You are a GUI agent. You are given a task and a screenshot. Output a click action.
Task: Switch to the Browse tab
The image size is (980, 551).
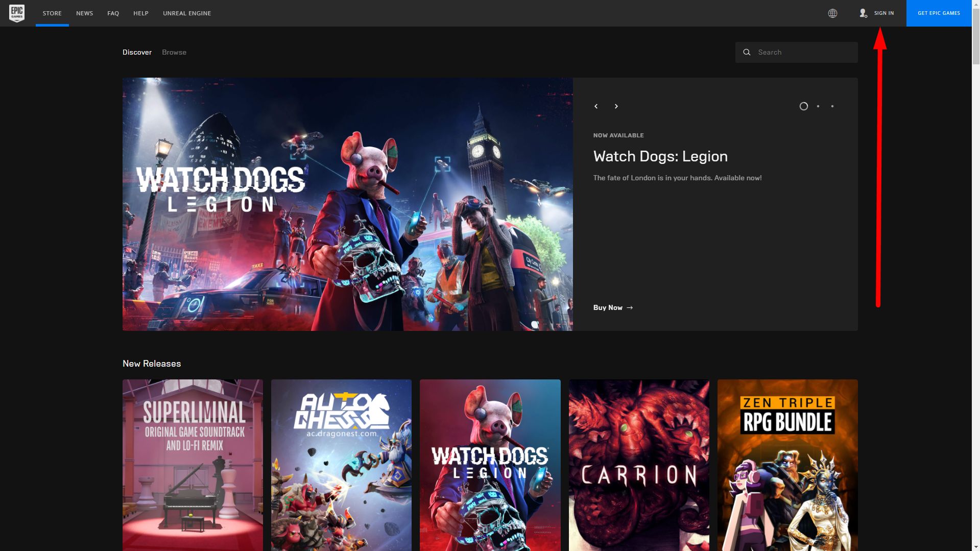174,52
